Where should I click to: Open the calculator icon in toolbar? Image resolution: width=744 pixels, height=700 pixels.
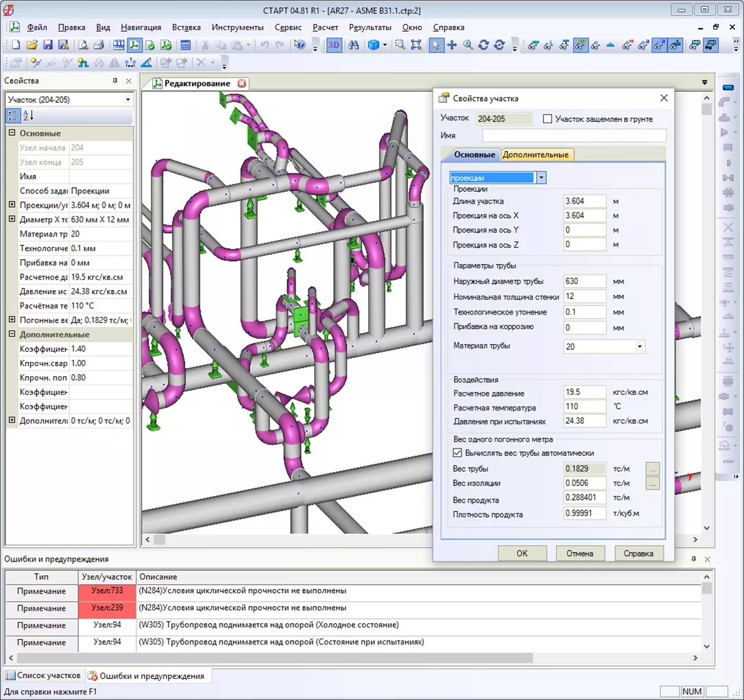(x=185, y=45)
